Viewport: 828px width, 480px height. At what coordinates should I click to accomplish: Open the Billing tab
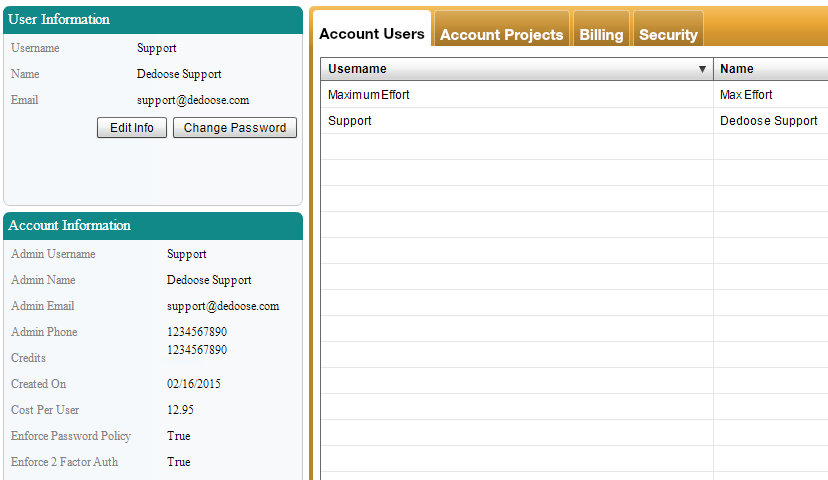click(x=601, y=30)
